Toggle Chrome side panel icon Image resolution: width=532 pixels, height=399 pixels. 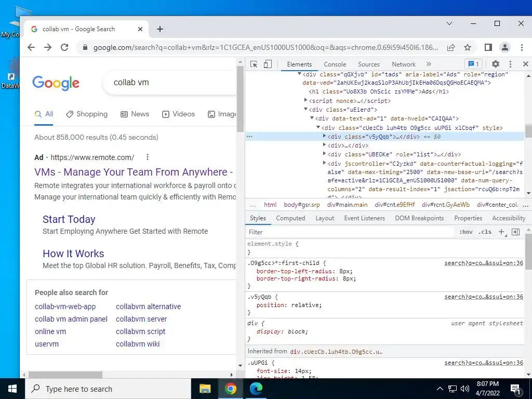coord(488,47)
